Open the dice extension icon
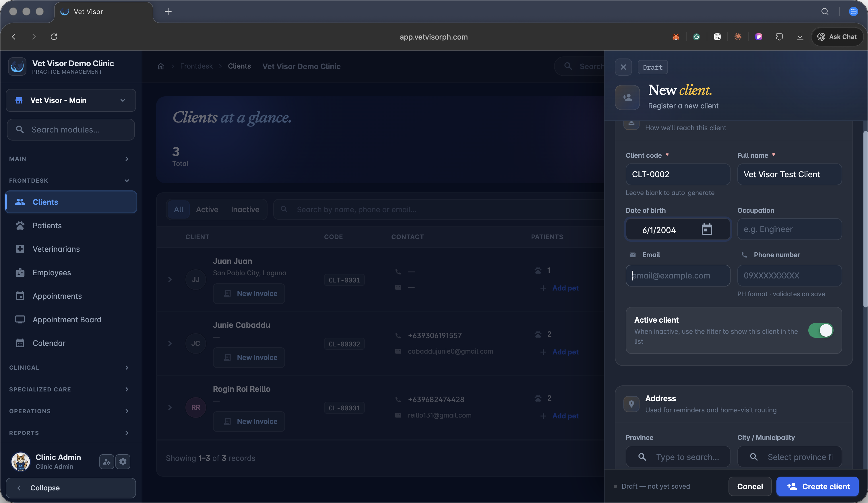The image size is (868, 503). pos(717,36)
